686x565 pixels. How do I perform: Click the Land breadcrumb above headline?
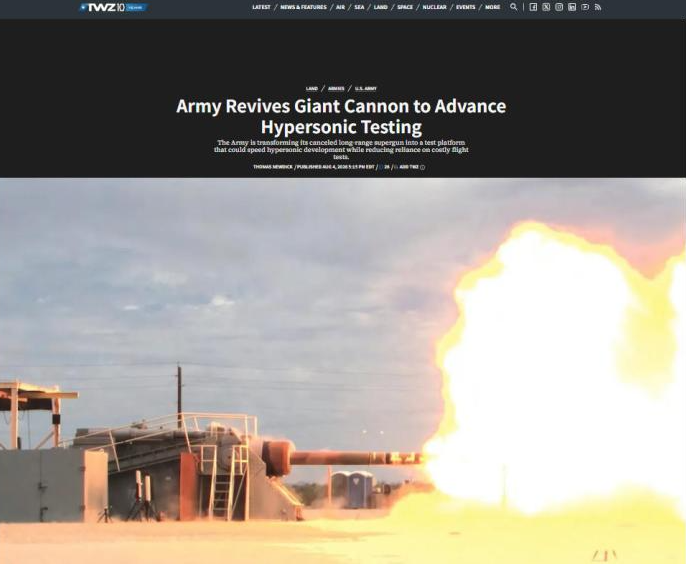coord(312,89)
